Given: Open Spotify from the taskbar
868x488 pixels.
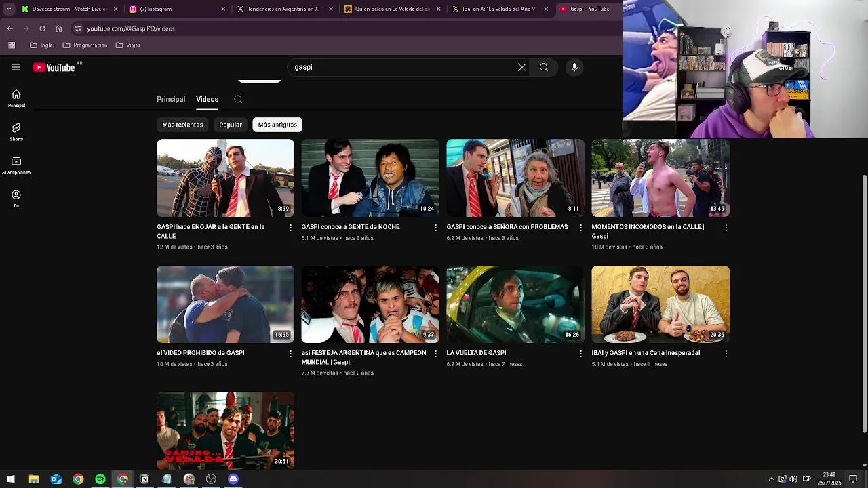Looking at the screenshot, I should (x=100, y=479).
